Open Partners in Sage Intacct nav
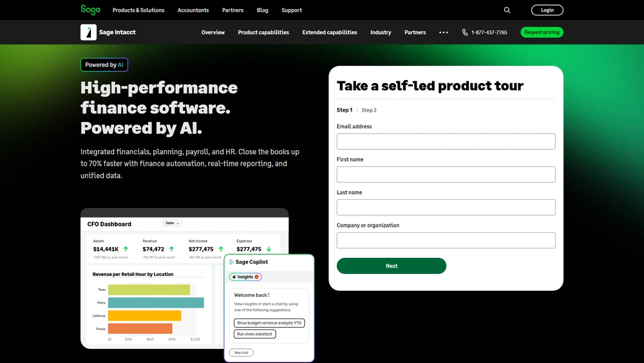 coord(415,32)
